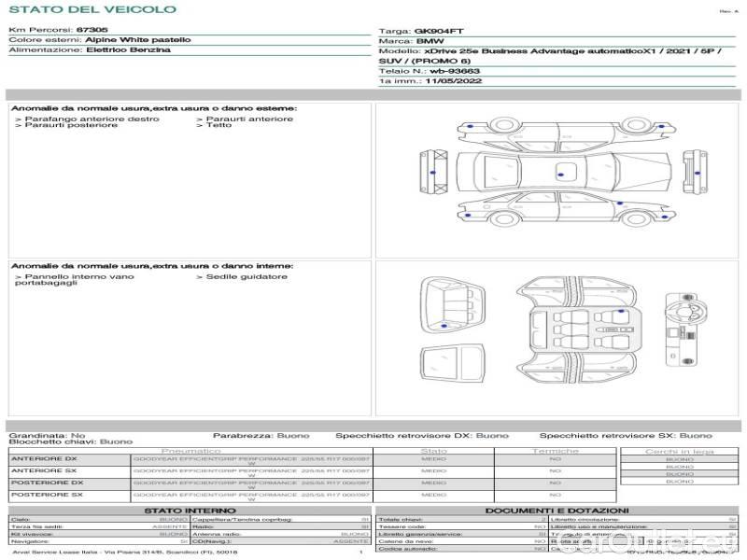Click the blue damage marker on the driver seat
Viewport: 747px width, 560px height.
[621, 311]
